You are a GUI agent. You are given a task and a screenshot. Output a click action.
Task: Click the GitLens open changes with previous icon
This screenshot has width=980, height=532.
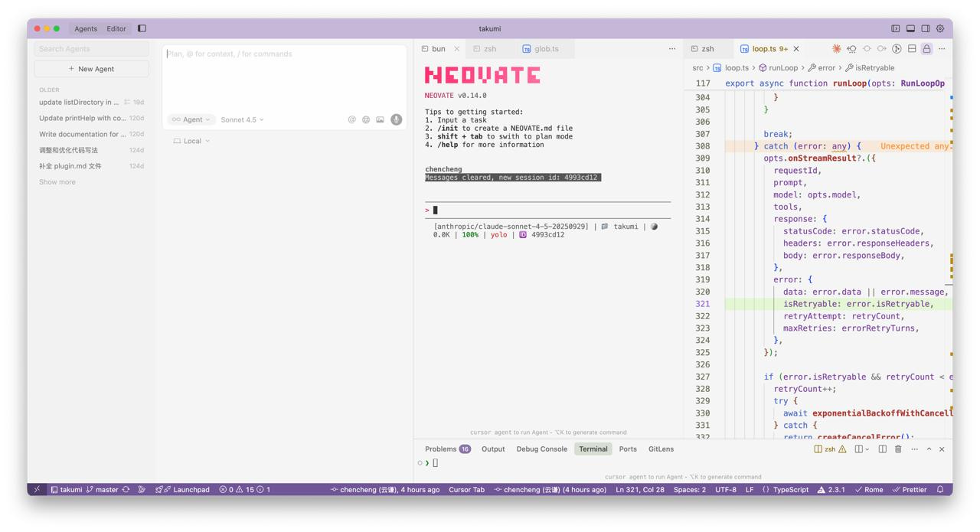click(x=851, y=48)
